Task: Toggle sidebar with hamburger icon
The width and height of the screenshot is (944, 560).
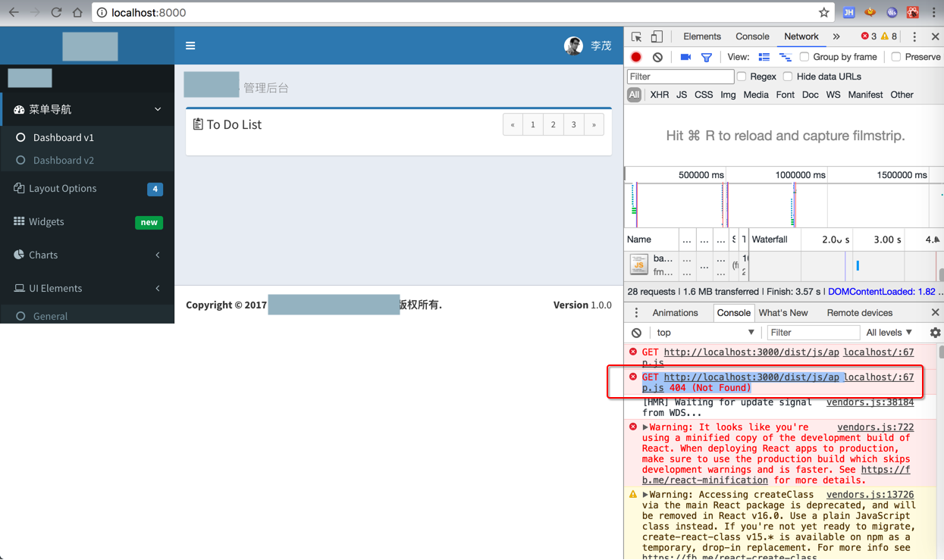Action: coord(190,45)
